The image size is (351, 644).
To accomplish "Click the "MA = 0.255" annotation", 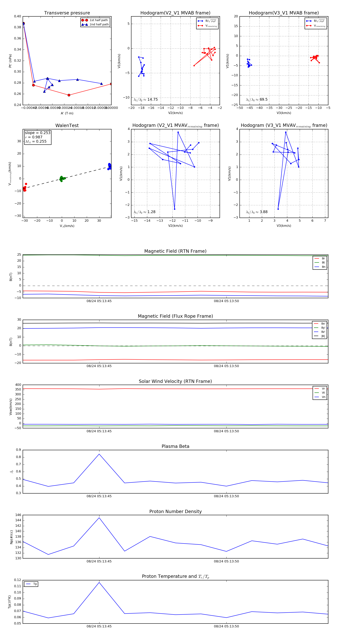I will pyautogui.click(x=36, y=141).
